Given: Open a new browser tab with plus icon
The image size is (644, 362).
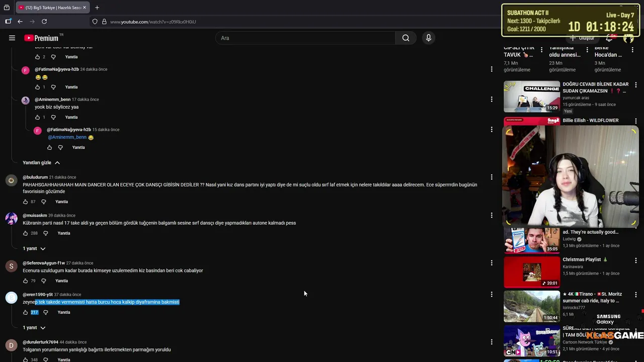Looking at the screenshot, I should 97,8.
